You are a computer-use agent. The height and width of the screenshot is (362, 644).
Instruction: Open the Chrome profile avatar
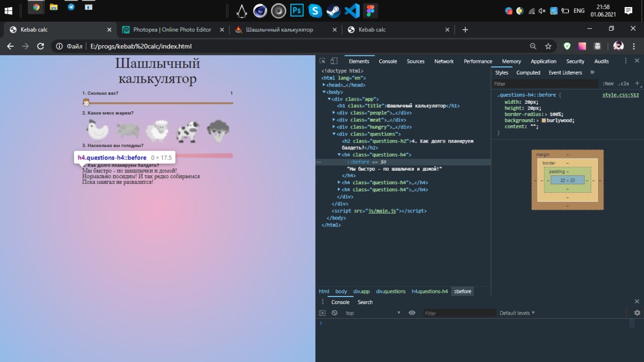pos(618,46)
